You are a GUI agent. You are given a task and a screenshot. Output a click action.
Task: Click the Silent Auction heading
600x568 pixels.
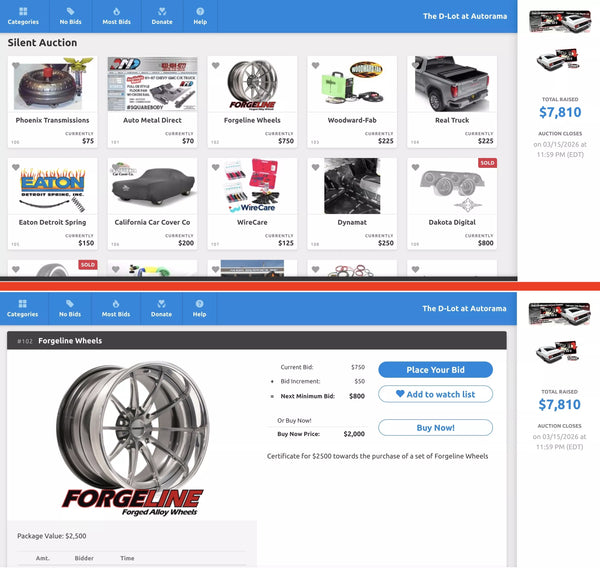[42, 42]
